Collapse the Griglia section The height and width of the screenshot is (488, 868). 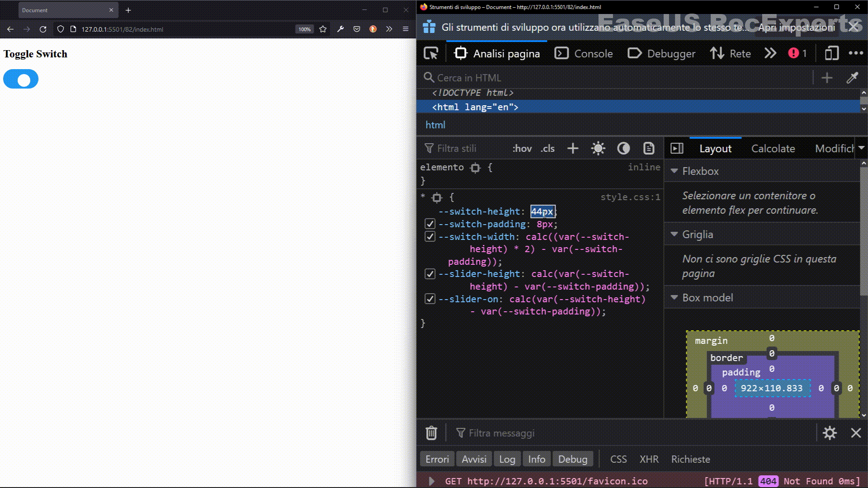pos(674,235)
